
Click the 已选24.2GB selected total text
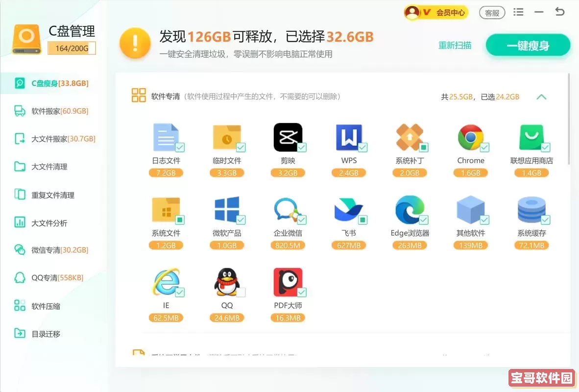(x=500, y=97)
